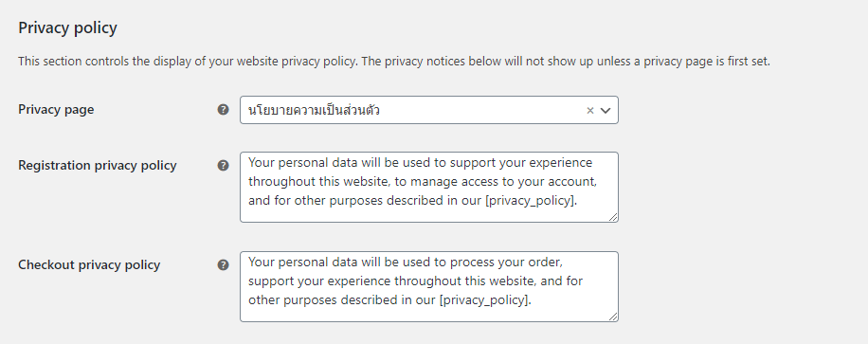Screen dimensions: 868x344
Task: Click the help icon beside Privacy page
Action: coord(223,110)
